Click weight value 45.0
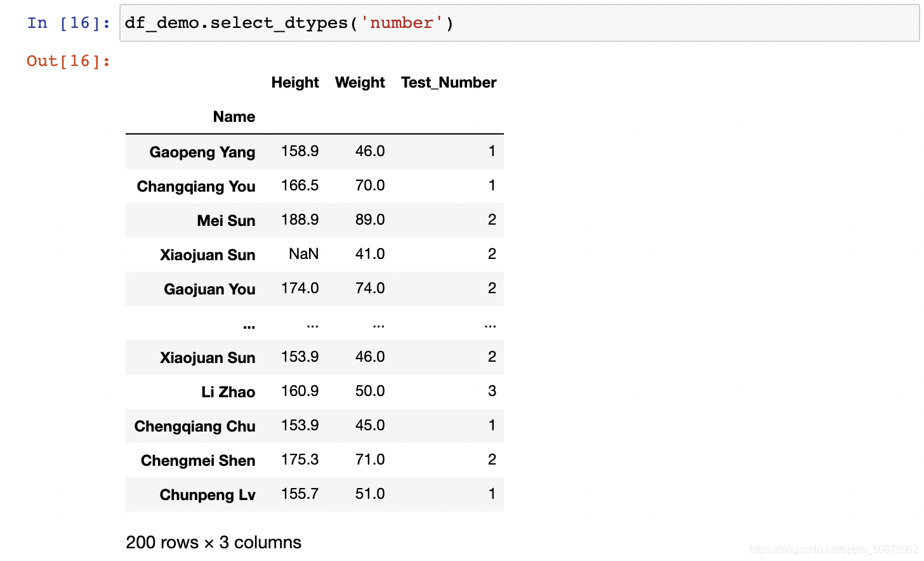924x561 pixels. pyautogui.click(x=370, y=425)
